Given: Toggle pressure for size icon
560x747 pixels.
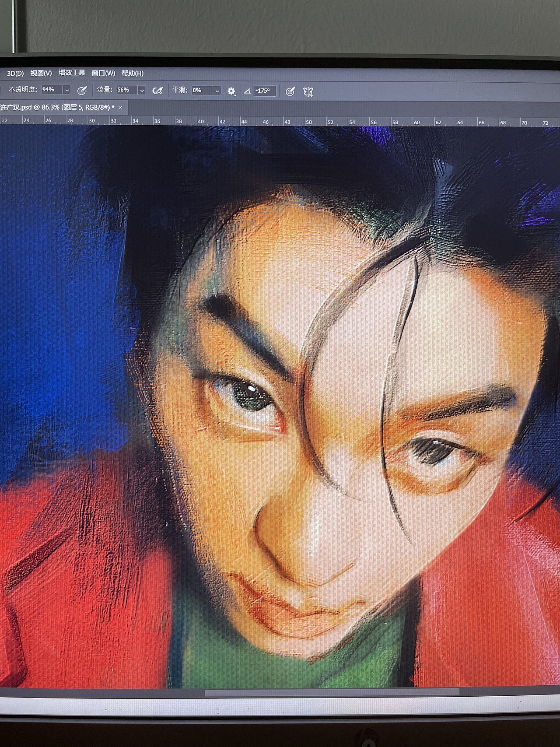Looking at the screenshot, I should point(290,91).
